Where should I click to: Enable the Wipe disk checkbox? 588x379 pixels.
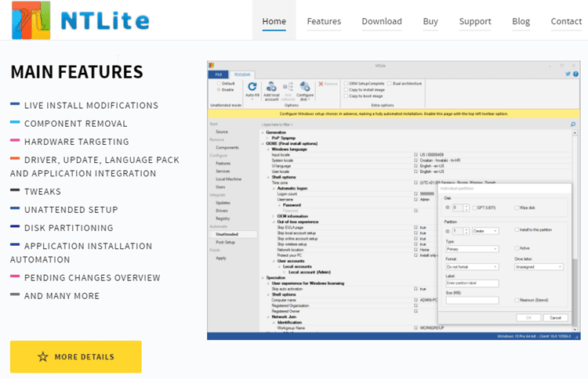517,208
